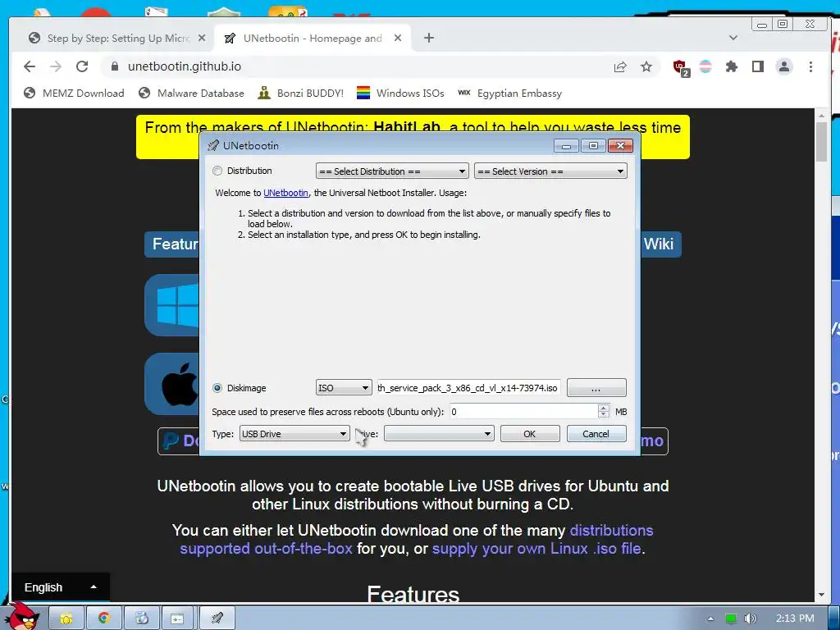
Task: Open the ISO image type dropdown
Action: point(344,388)
